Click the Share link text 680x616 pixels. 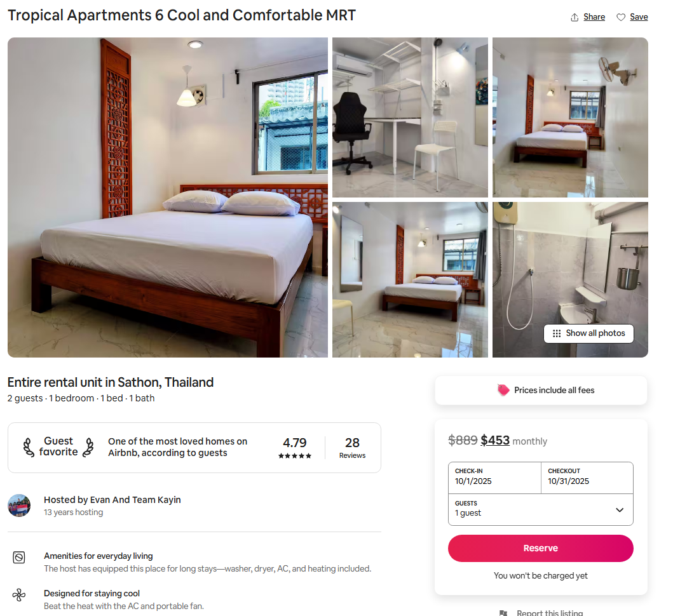594,17
